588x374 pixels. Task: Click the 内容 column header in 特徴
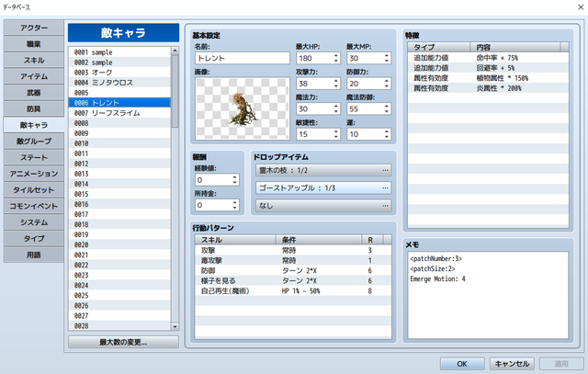click(x=514, y=47)
